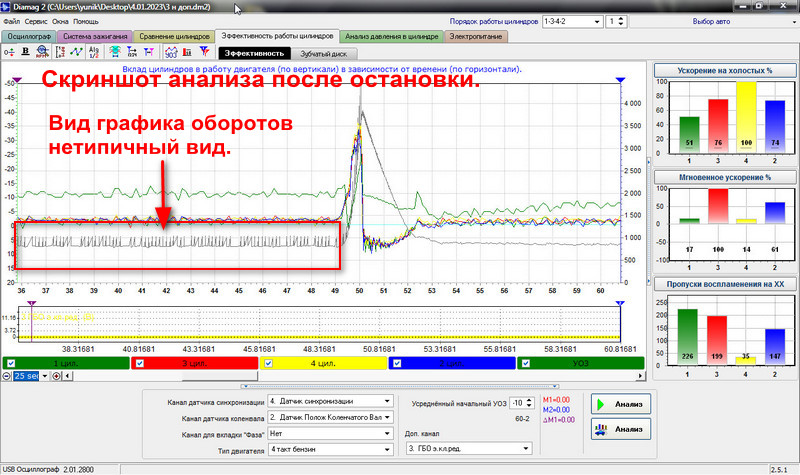Switch to the Анализ давления в цилиндре tab
This screenshot has width=800, height=475.
point(391,37)
